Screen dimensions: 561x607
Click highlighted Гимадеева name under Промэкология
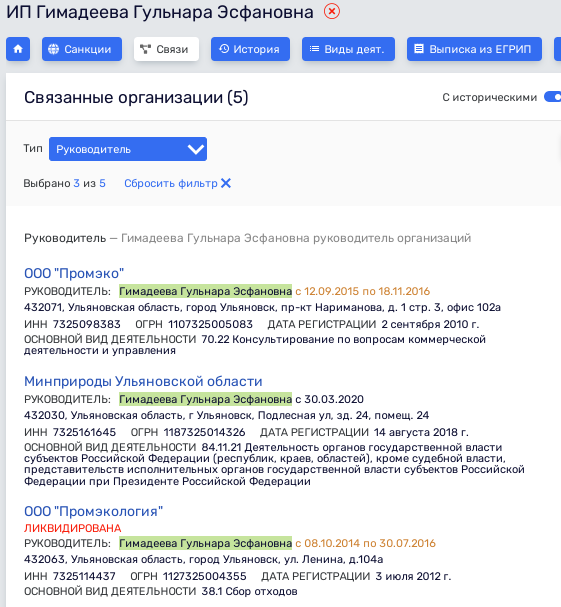click(205, 544)
